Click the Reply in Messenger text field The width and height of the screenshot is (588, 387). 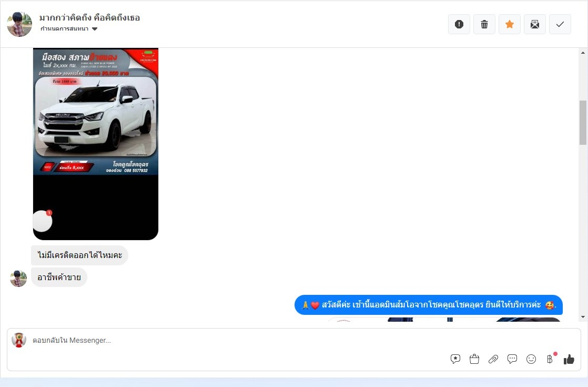pyautogui.click(x=237, y=341)
